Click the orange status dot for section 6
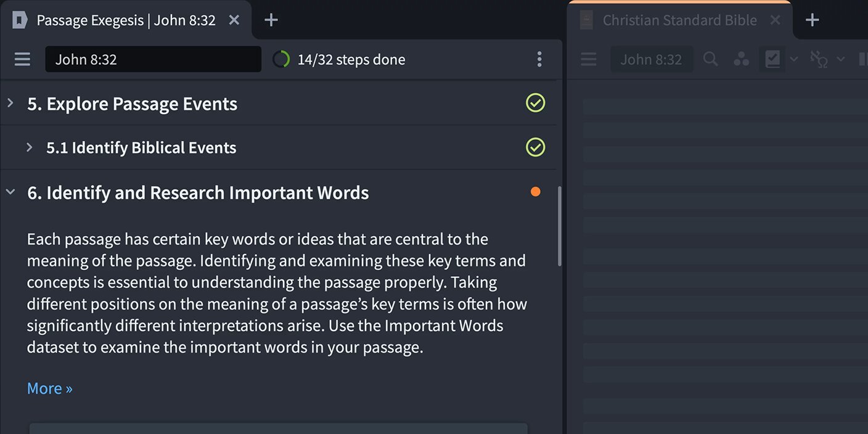This screenshot has width=868, height=434. (x=536, y=192)
